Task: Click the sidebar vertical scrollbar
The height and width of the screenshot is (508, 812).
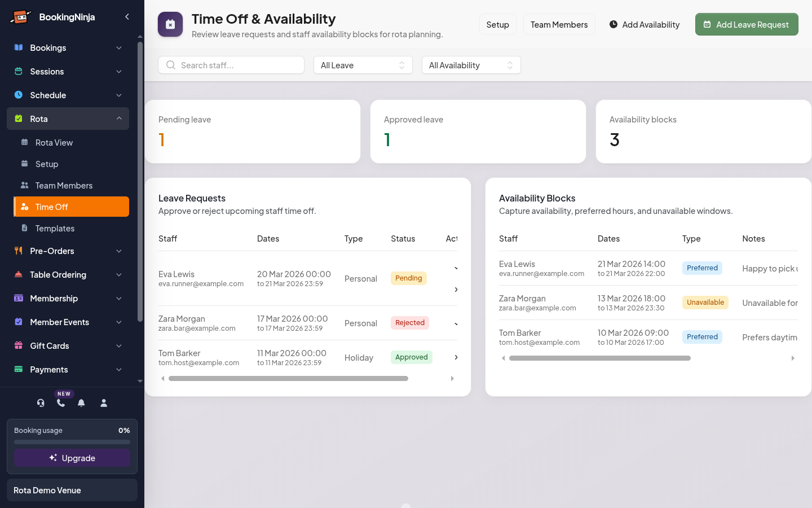Action: click(140, 181)
